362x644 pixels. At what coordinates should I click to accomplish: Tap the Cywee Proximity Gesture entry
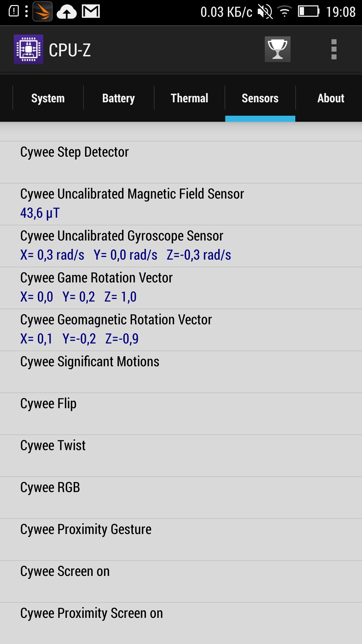pos(181,539)
